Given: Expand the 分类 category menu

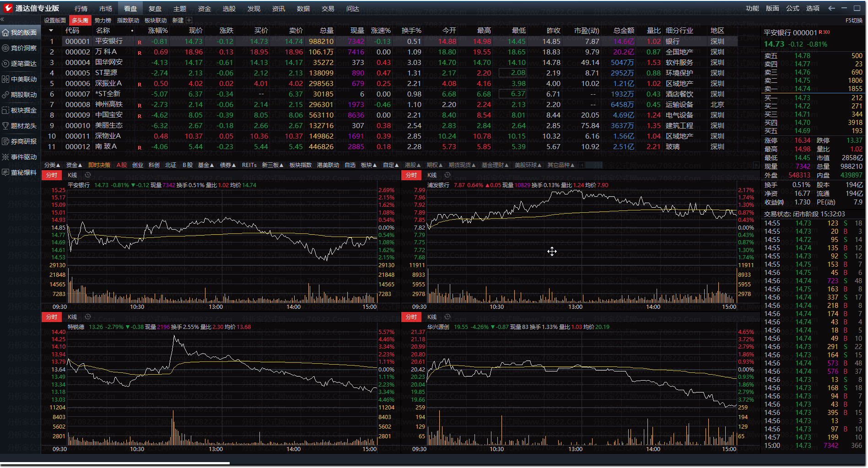Looking at the screenshot, I should tap(52, 165).
